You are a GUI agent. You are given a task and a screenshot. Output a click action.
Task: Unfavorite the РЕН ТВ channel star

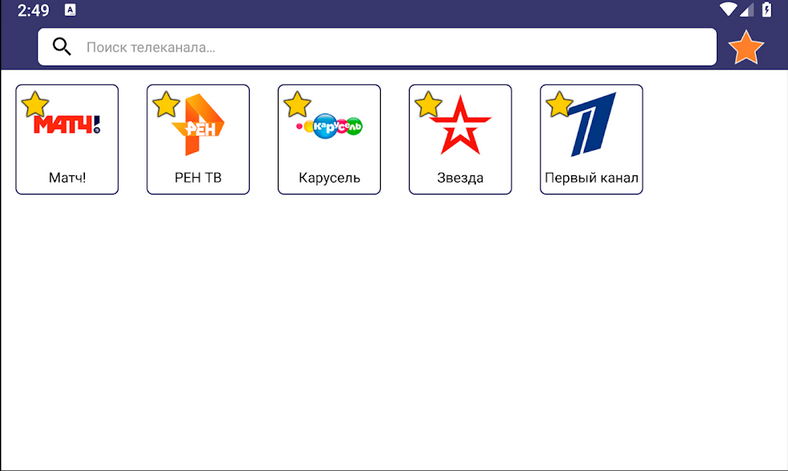coord(166,104)
